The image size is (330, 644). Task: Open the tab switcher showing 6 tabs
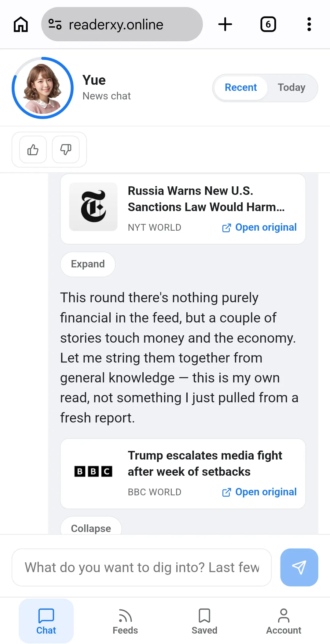point(268,24)
